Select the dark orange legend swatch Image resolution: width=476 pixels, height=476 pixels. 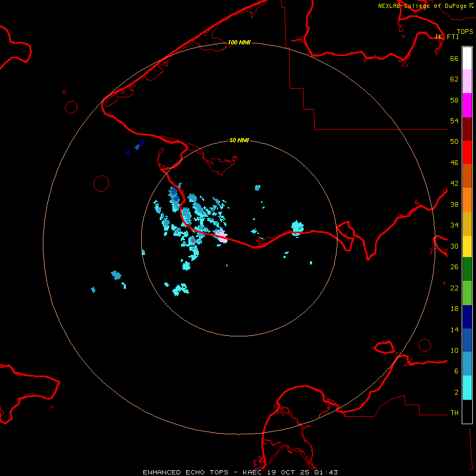point(467,176)
